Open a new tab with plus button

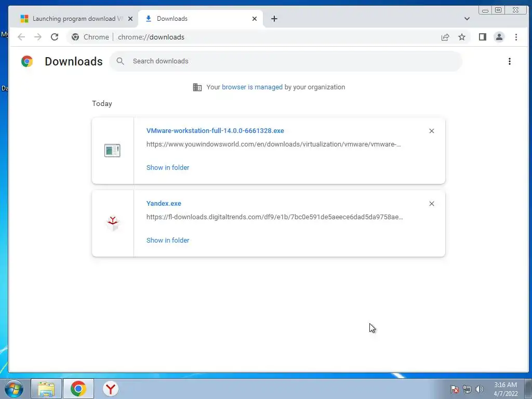pyautogui.click(x=274, y=19)
